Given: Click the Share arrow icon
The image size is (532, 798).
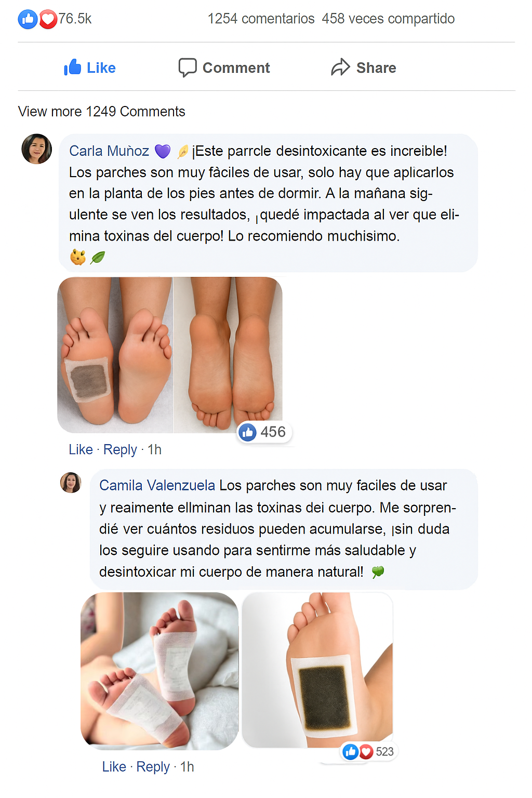Looking at the screenshot, I should point(341,67).
